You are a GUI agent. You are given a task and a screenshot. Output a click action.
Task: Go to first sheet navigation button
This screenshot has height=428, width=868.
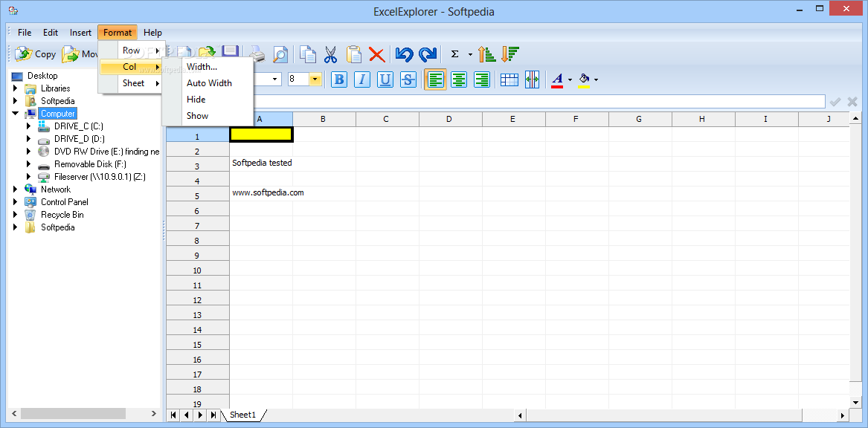pos(173,415)
